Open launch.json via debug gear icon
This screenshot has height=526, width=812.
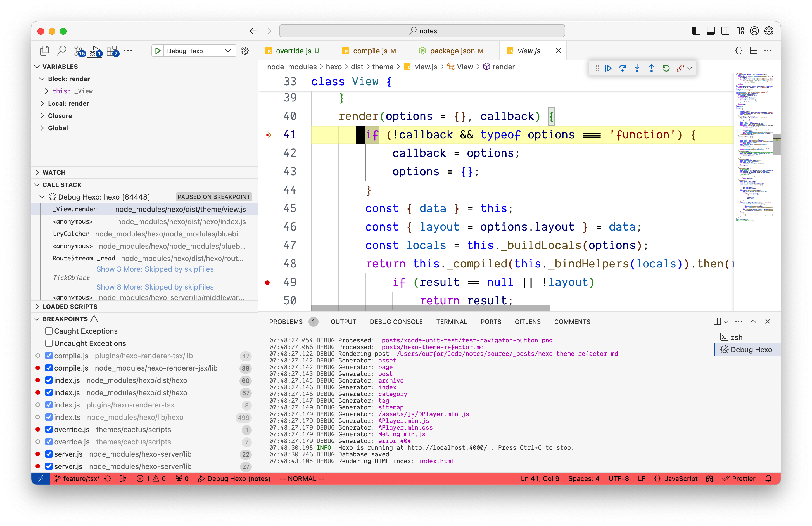244,51
